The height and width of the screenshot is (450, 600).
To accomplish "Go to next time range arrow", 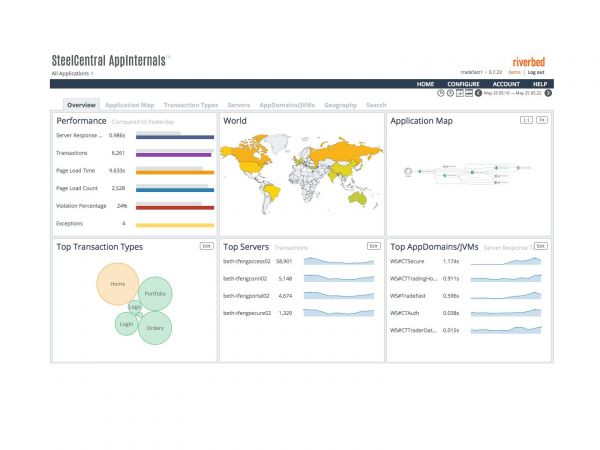I will point(548,93).
